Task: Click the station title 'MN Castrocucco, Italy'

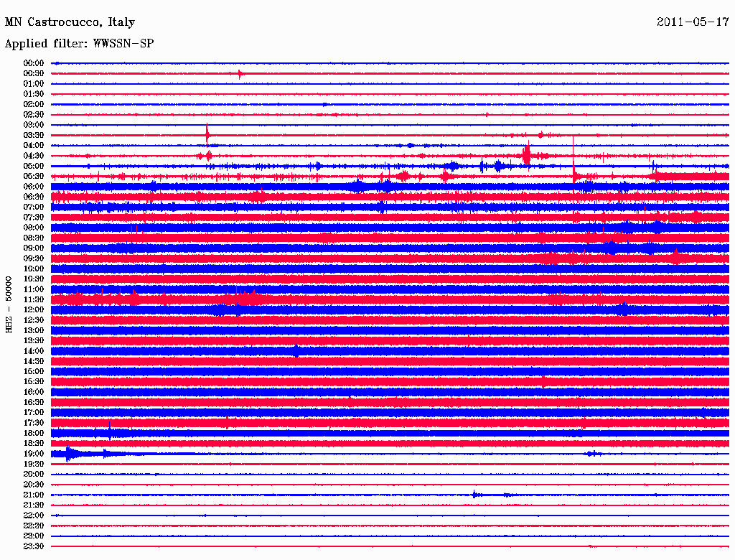Action: coord(70,22)
